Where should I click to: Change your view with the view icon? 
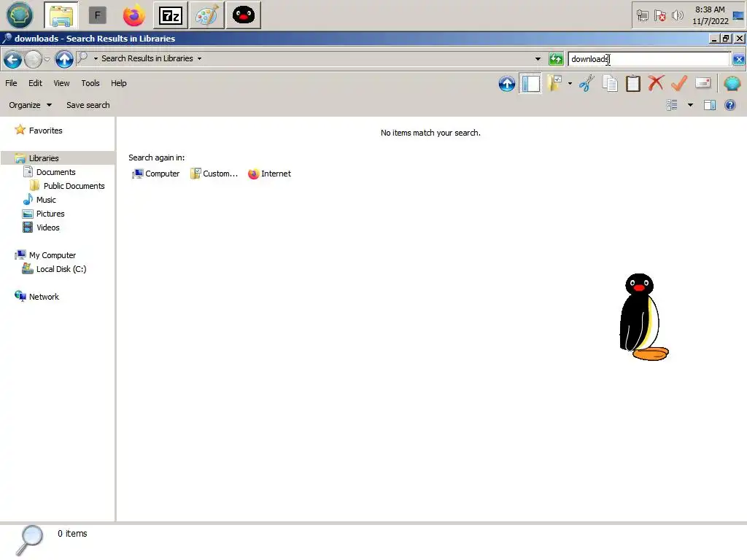[672, 105]
